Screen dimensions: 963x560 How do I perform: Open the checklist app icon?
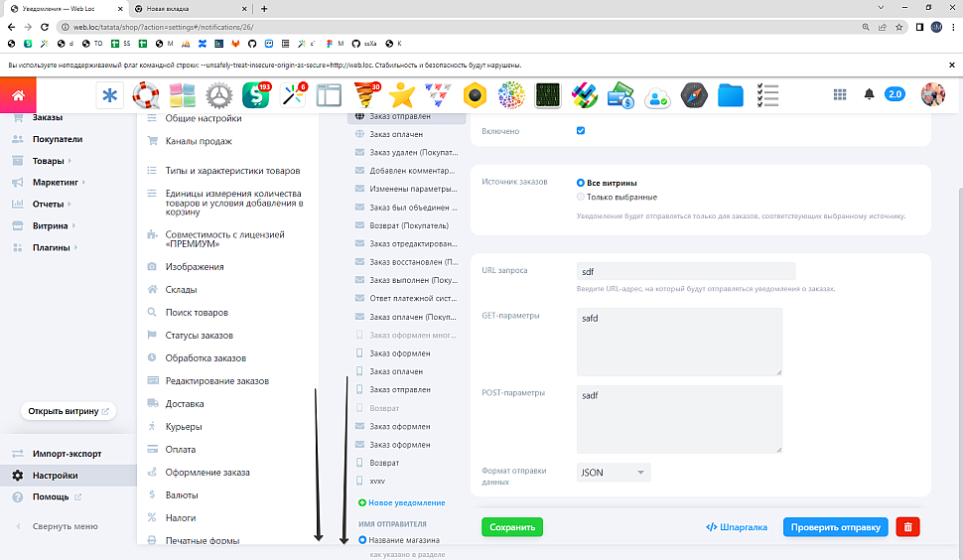[766, 95]
